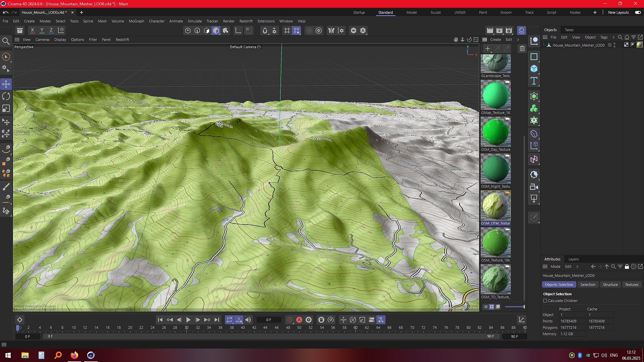
Task: Click frame 30 on the timeline ruler
Action: [186, 327]
